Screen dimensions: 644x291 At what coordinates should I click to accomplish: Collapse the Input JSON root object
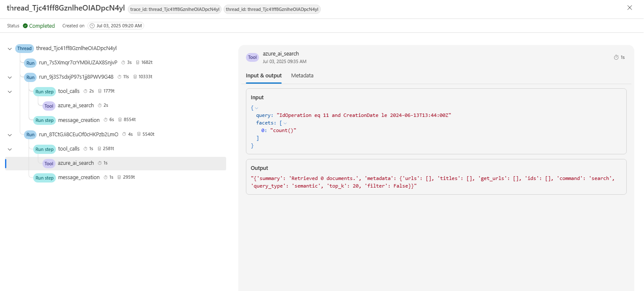(x=256, y=108)
